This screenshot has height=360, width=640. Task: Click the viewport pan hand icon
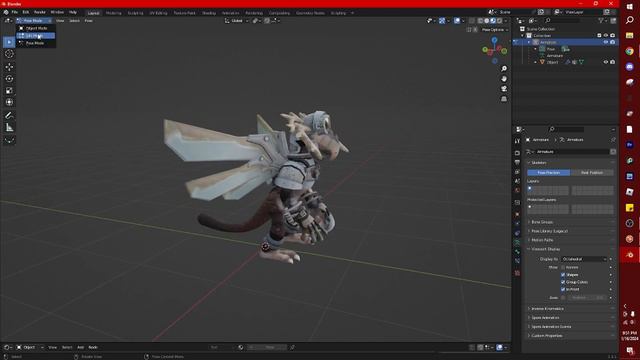504,79
